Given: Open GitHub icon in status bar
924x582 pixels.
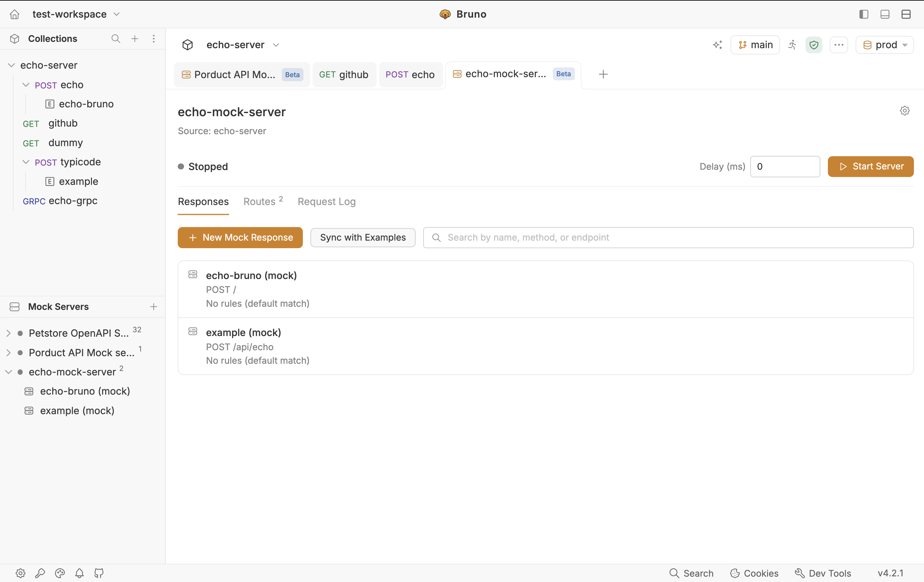Looking at the screenshot, I should click(x=99, y=573).
